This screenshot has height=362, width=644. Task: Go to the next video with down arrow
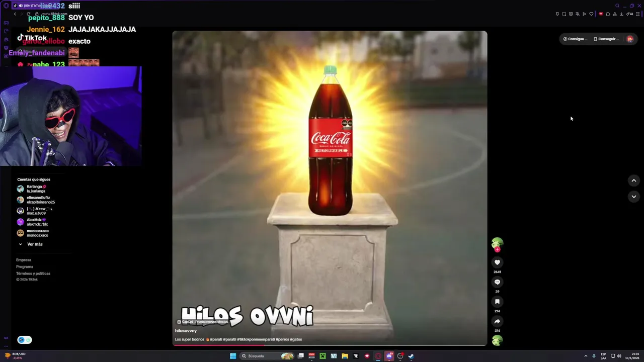(633, 197)
